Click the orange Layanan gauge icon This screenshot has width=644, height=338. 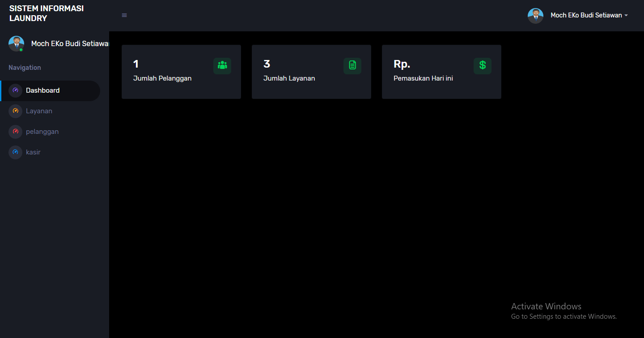[x=15, y=111]
